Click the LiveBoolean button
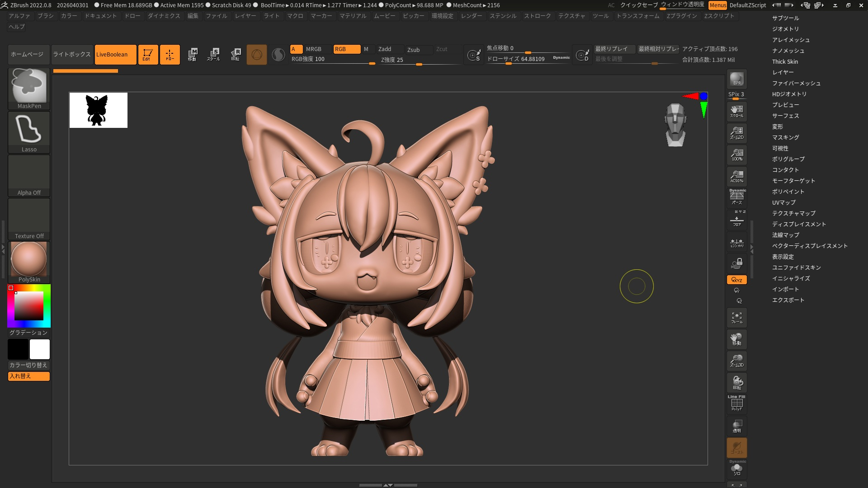 point(115,54)
